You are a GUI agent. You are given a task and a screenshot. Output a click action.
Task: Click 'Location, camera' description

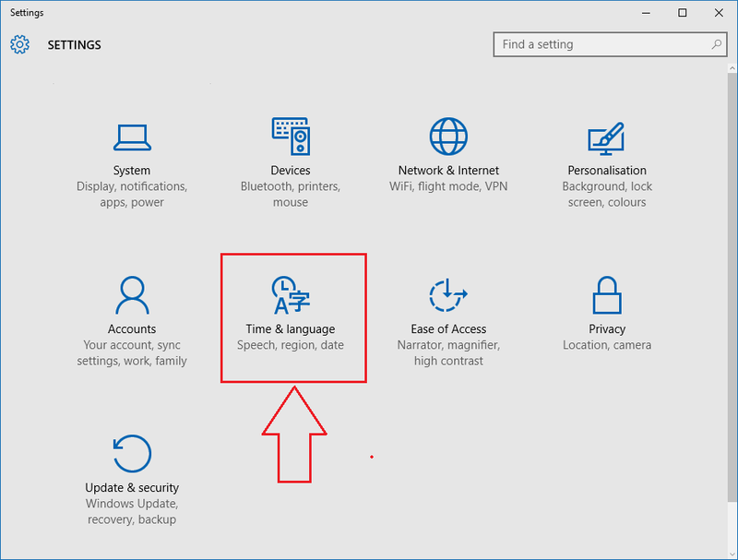pos(607,345)
